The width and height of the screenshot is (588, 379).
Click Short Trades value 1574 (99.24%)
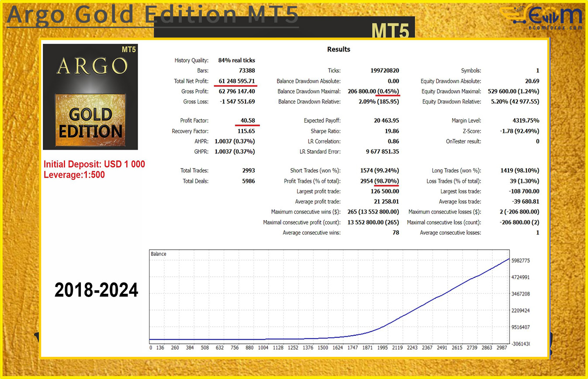pyautogui.click(x=380, y=171)
